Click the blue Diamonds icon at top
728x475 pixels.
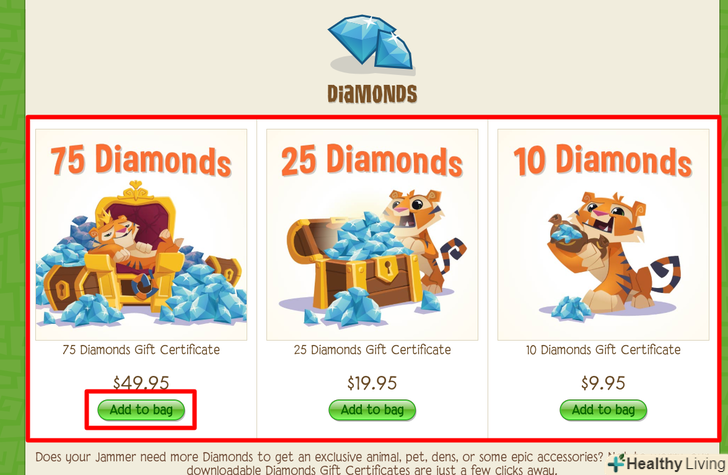coord(370,43)
